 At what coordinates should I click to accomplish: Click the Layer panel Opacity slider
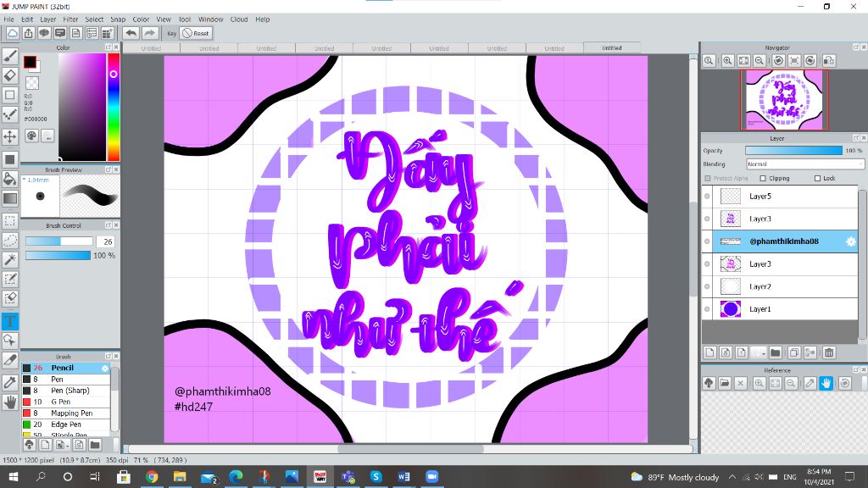point(793,151)
